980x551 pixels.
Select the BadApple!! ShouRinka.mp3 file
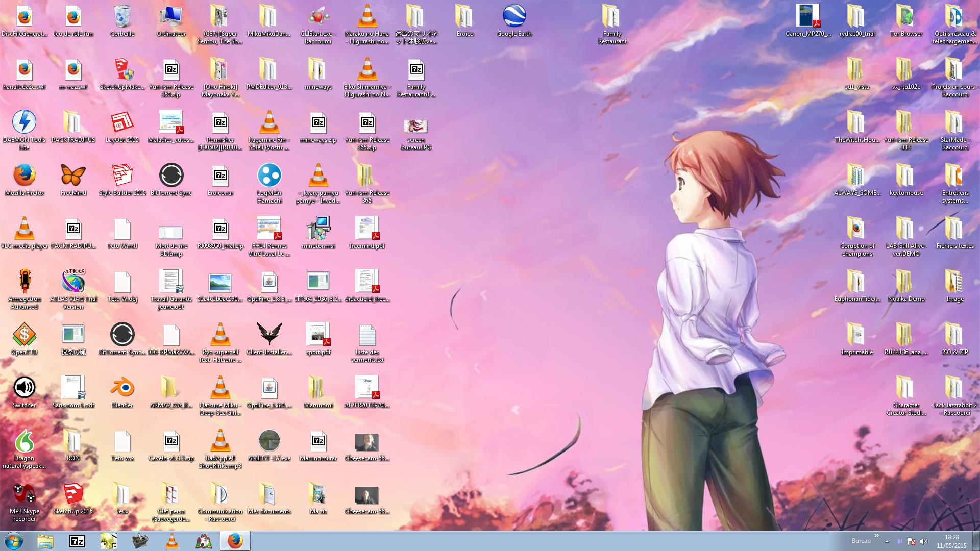(220, 448)
